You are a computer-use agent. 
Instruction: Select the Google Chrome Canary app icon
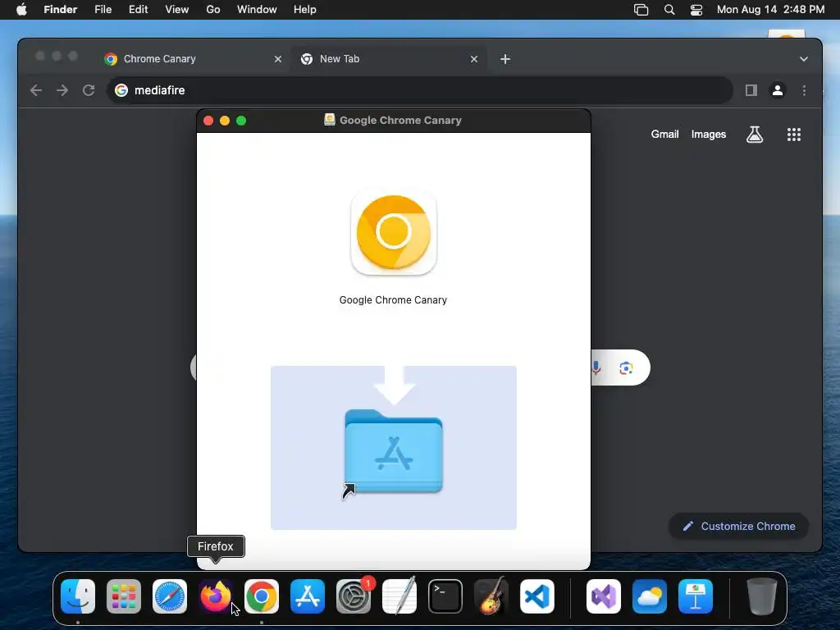[x=394, y=233]
